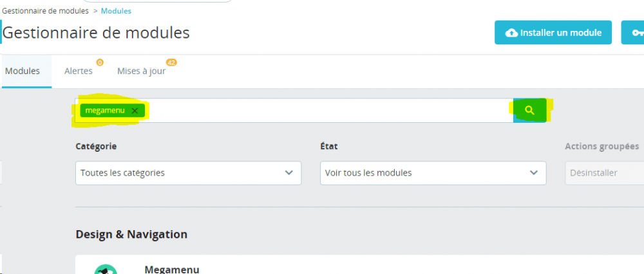Screen dimensions: 644x274
Task: Switch to the Modules tab
Action: [23, 71]
